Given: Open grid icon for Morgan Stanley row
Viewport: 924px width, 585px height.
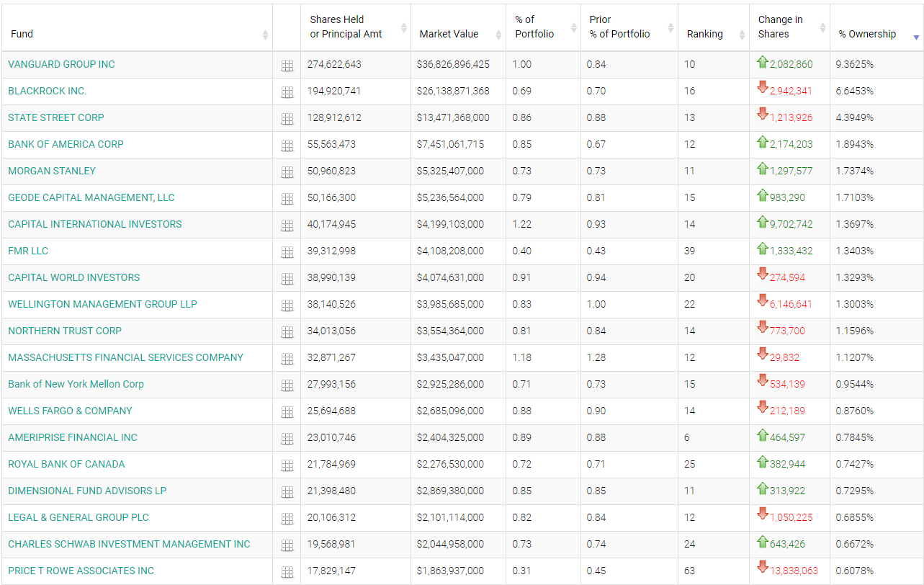Looking at the screenshot, I should [287, 172].
